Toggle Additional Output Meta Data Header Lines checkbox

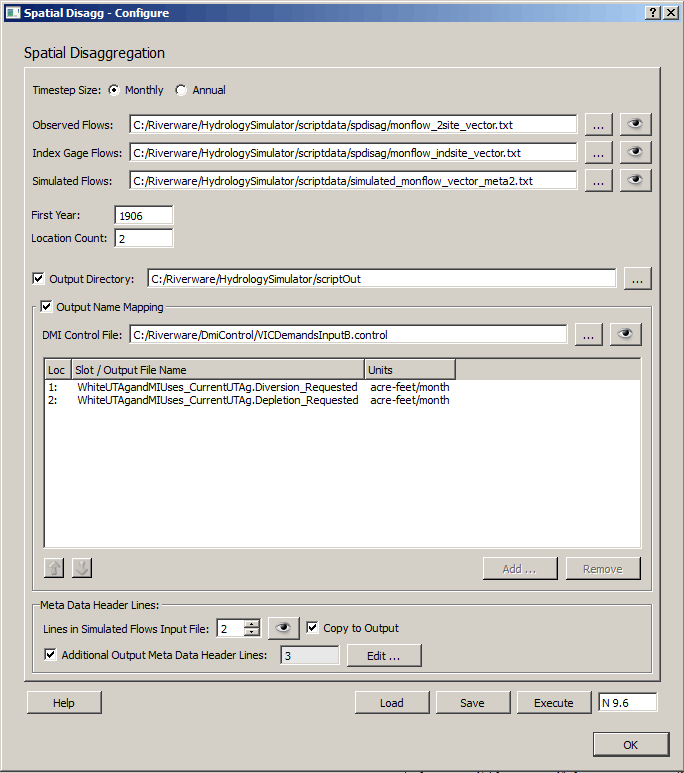coord(50,655)
